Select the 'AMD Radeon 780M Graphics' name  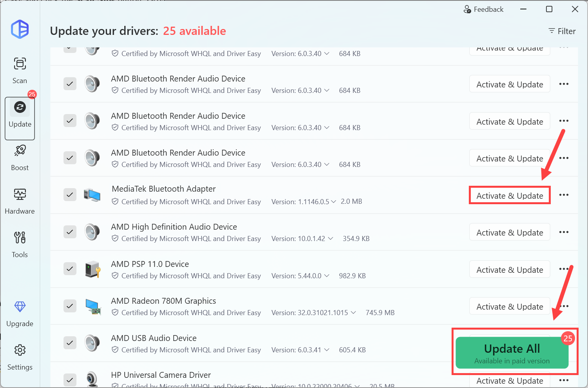[163, 301]
